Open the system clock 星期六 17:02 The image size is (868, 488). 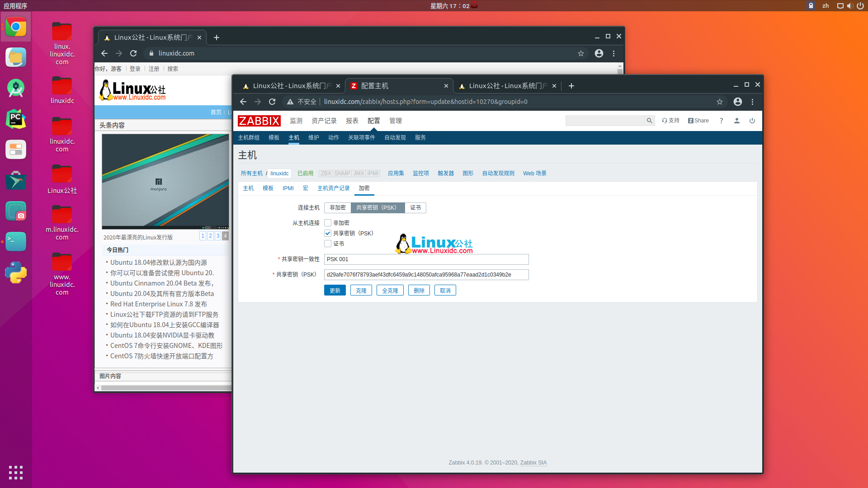449,6
